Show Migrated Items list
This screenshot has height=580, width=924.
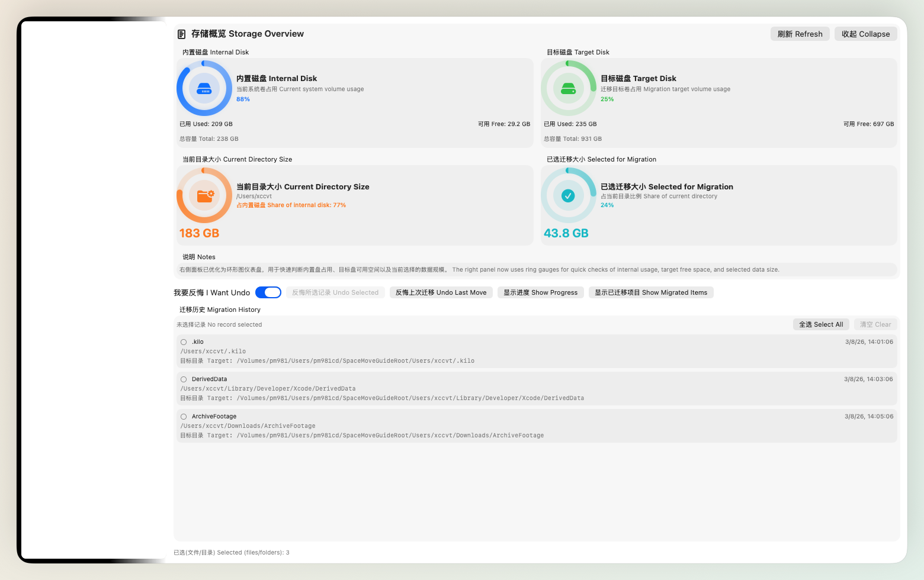(650, 292)
